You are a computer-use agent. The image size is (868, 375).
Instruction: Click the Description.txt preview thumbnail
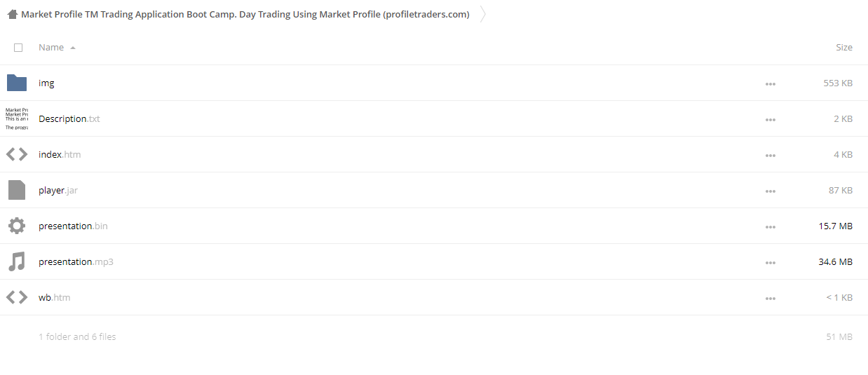click(x=17, y=118)
